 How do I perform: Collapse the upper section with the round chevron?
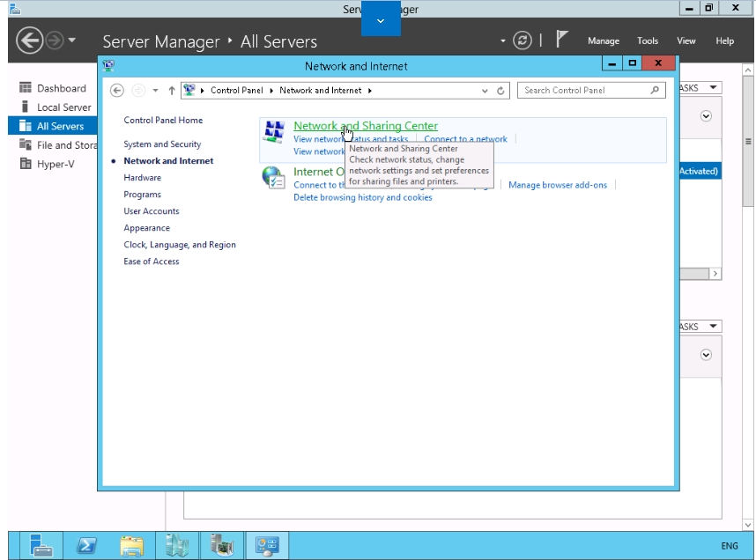click(x=706, y=116)
